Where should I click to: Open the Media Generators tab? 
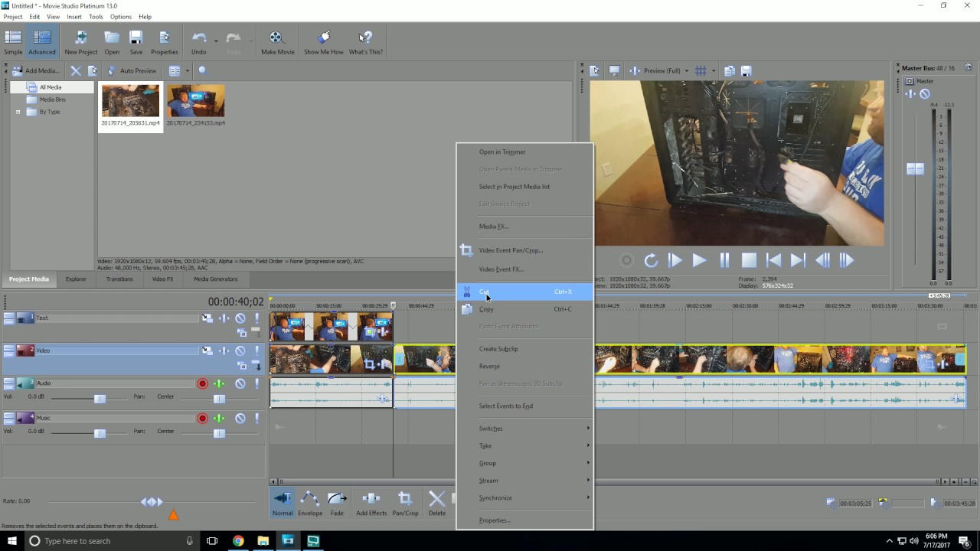click(216, 279)
